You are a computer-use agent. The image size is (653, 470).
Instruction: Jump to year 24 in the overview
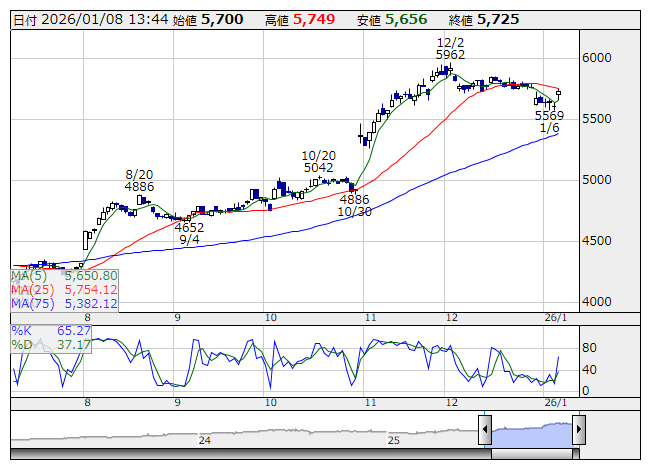click(x=204, y=440)
